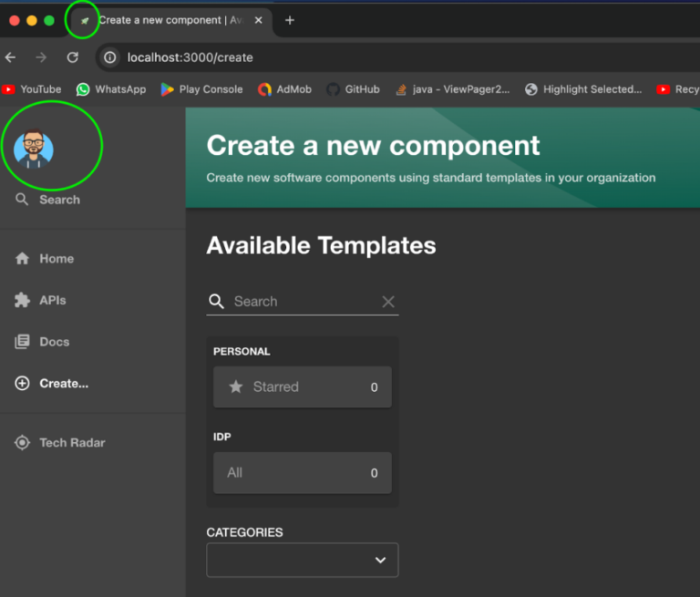Image resolution: width=700 pixels, height=597 pixels.
Task: Click the Docs library icon
Action: point(22,342)
